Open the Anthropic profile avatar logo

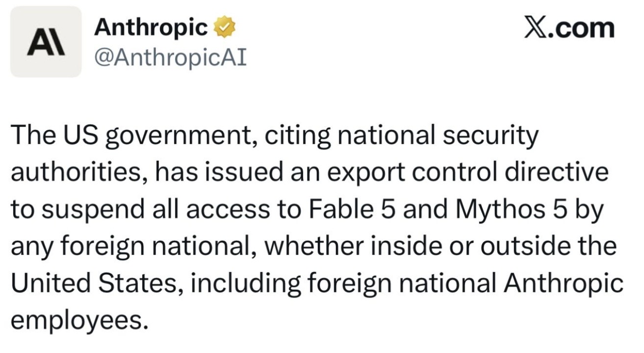46,42
